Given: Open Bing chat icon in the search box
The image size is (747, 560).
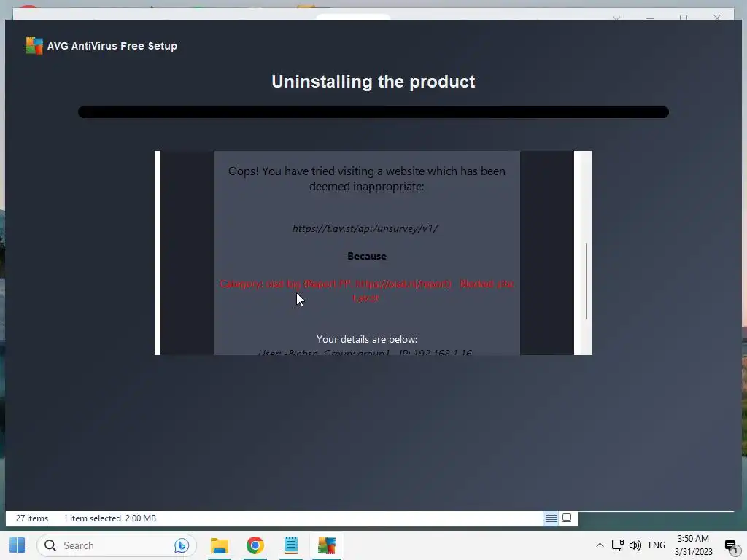Looking at the screenshot, I should 182,545.
